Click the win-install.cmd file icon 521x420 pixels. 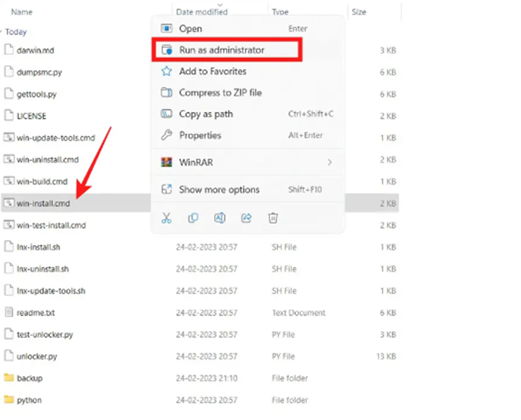(9, 203)
